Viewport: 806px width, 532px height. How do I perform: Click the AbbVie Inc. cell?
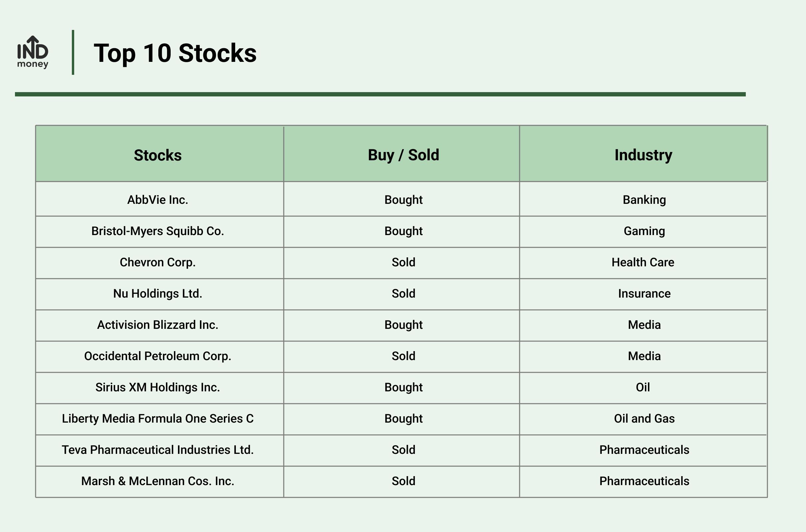click(x=158, y=200)
